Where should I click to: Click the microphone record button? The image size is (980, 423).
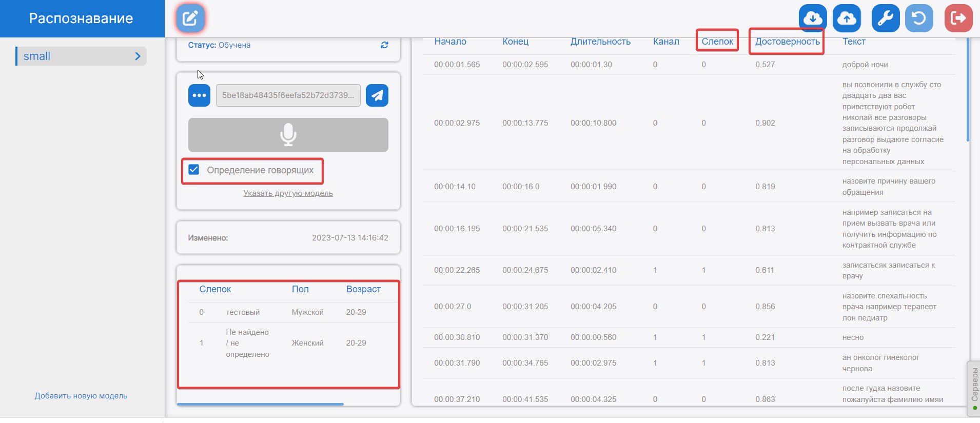(288, 135)
